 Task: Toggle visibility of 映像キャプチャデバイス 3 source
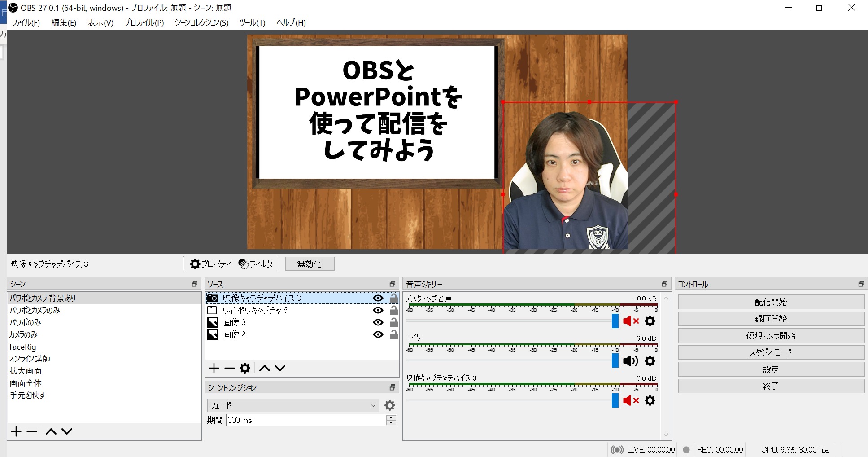coord(378,298)
